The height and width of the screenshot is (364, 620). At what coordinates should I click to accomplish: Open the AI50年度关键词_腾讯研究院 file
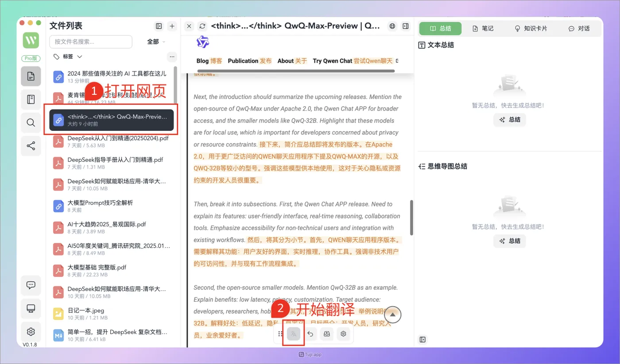[112, 249]
